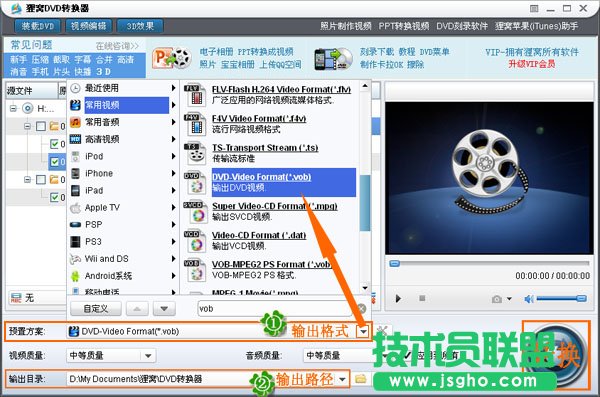Move preset up with the up arrow button
The image size is (600, 397).
pos(137,309)
